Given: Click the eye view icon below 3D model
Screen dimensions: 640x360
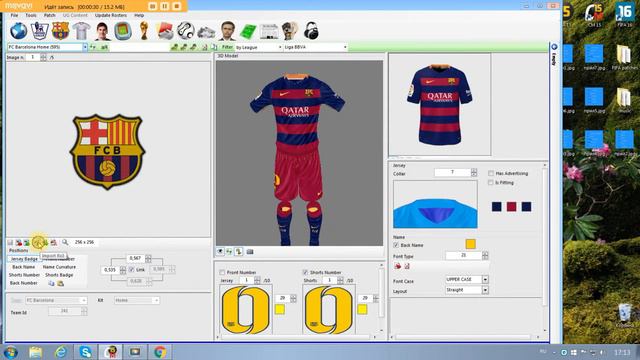Looking at the screenshot, I should click(220, 252).
